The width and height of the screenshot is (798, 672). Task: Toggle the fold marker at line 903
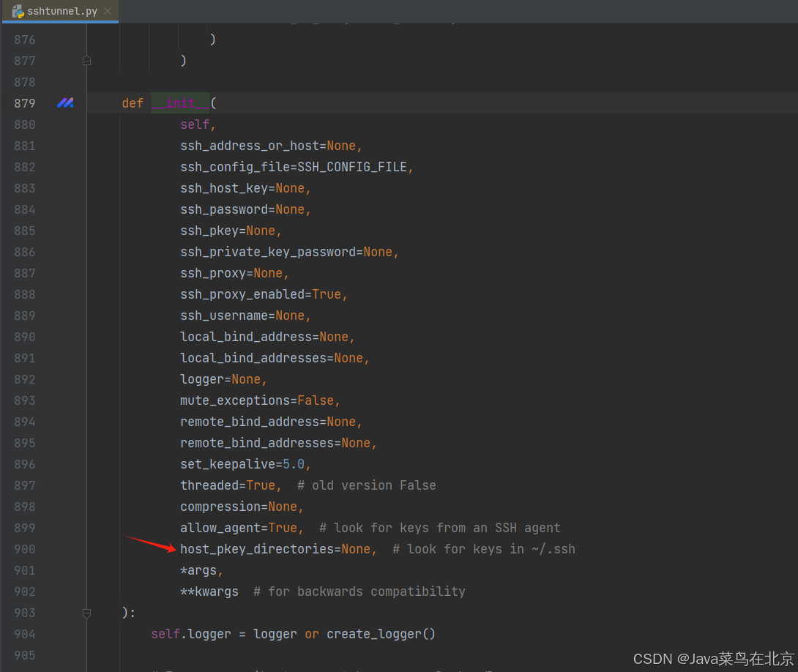(86, 613)
